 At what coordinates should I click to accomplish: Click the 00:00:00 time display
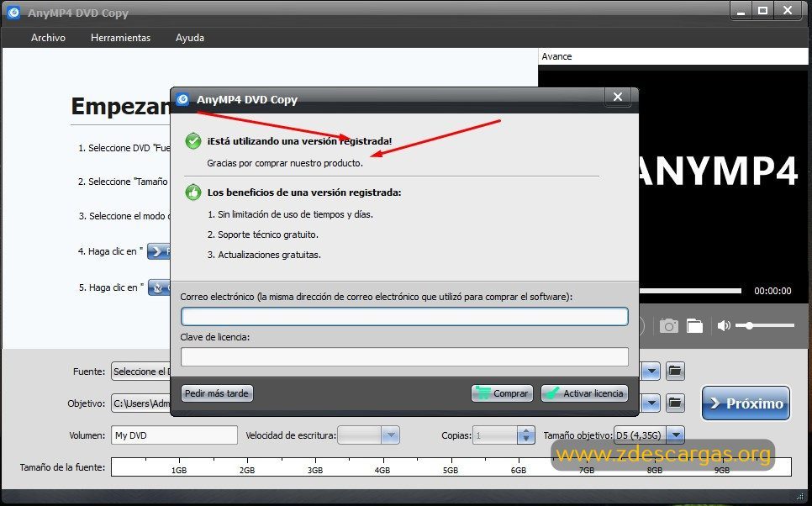click(772, 291)
